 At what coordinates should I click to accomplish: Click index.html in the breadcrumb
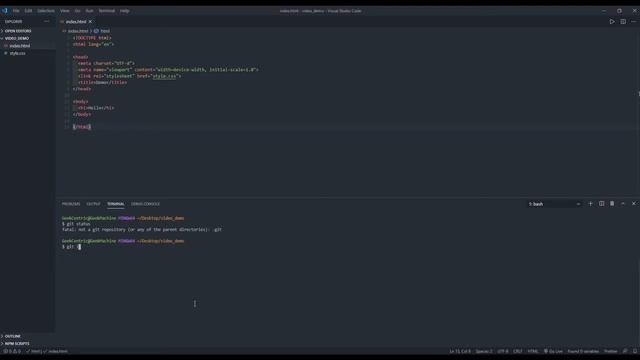click(x=78, y=31)
